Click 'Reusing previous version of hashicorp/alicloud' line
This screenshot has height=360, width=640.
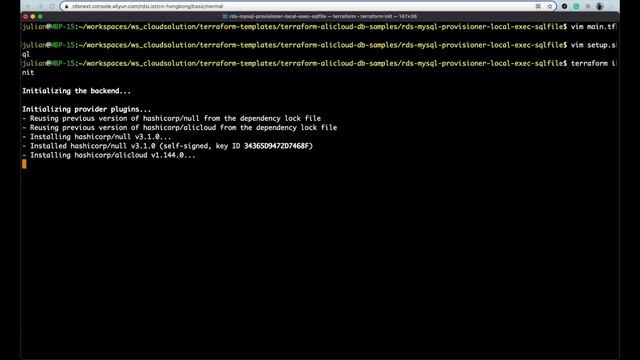tap(180, 128)
